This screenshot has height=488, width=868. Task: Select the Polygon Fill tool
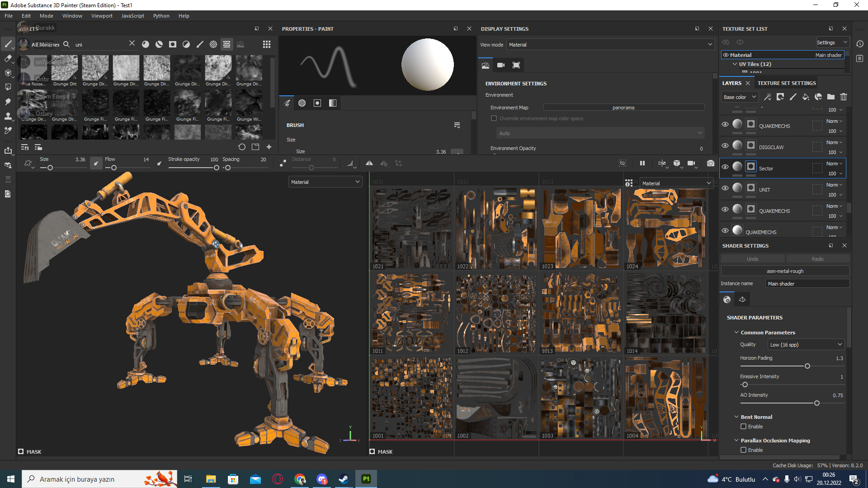8,87
